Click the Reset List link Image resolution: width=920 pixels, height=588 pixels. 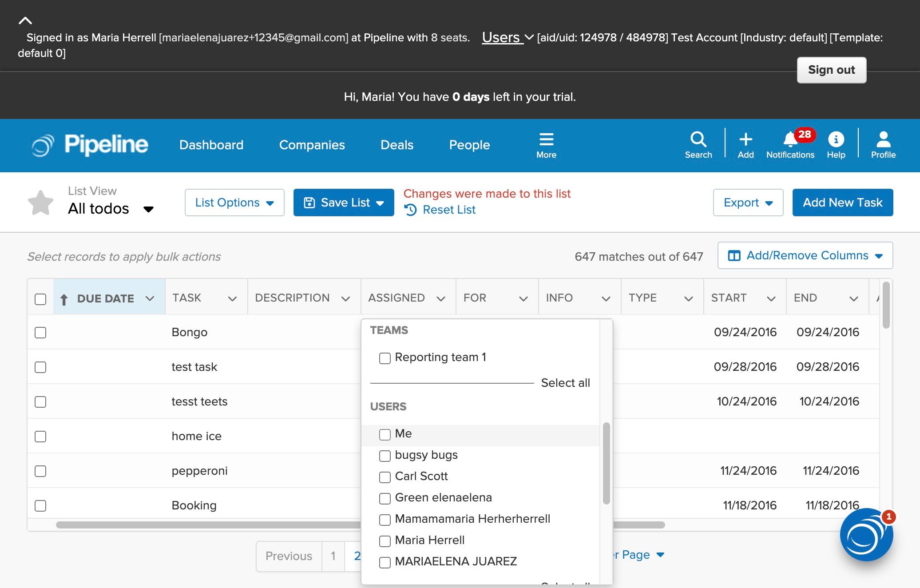[x=448, y=210]
